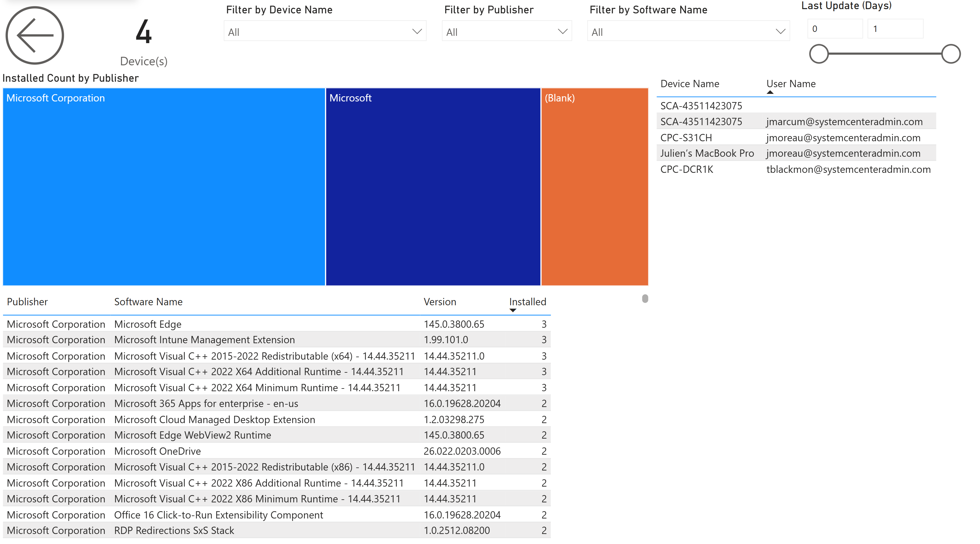Image resolution: width=980 pixels, height=544 pixels.
Task: Click version 26.022.0203.0006 cell
Action: click(462, 451)
